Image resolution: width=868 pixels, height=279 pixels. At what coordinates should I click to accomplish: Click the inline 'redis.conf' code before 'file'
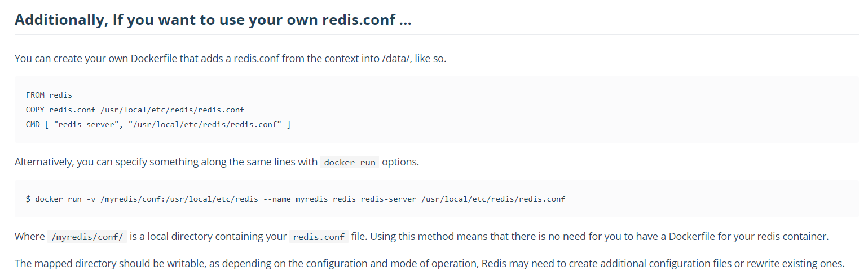pos(319,237)
